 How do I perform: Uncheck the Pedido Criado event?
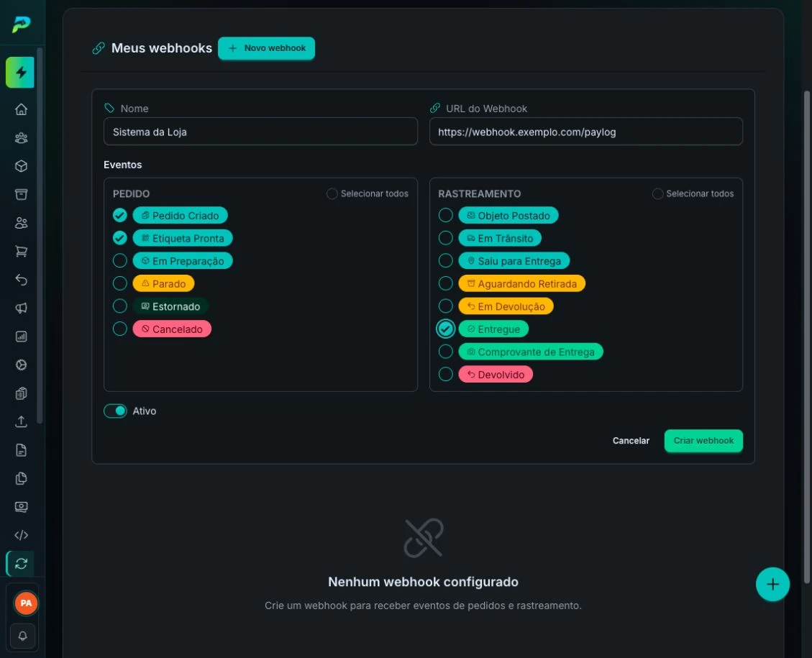pos(120,215)
